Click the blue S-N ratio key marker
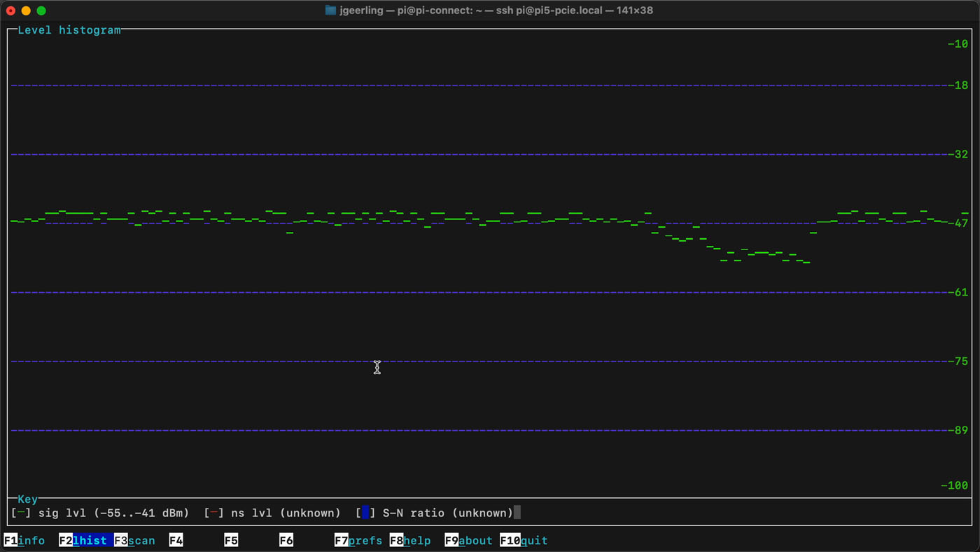The image size is (980, 552). (x=365, y=513)
